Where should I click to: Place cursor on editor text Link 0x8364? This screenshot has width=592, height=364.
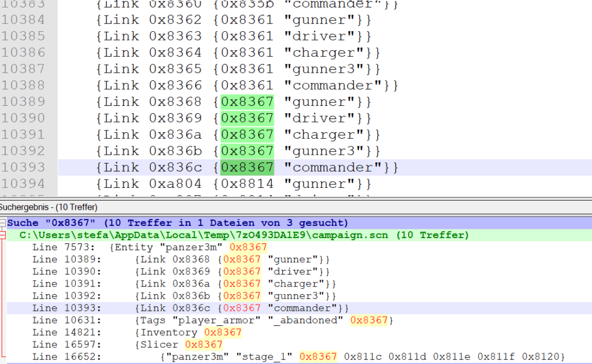click(x=153, y=53)
